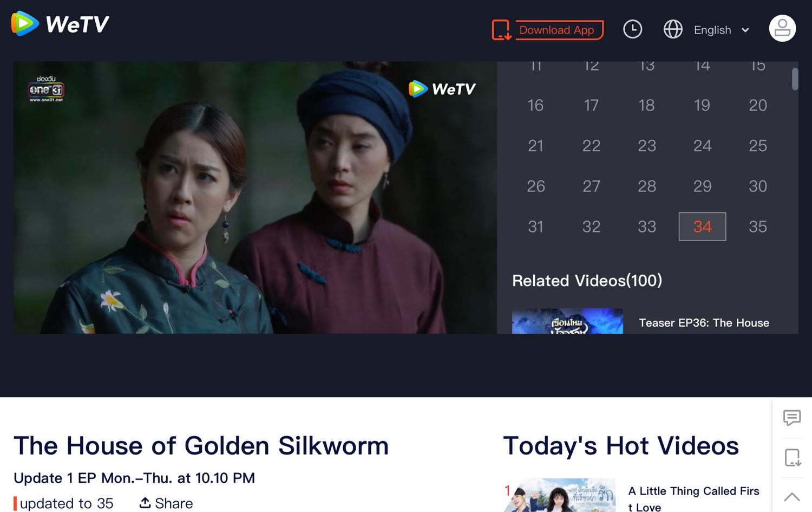Viewport: 812px width, 512px height.
Task: Click the back-to-top chevron arrow
Action: click(792, 496)
